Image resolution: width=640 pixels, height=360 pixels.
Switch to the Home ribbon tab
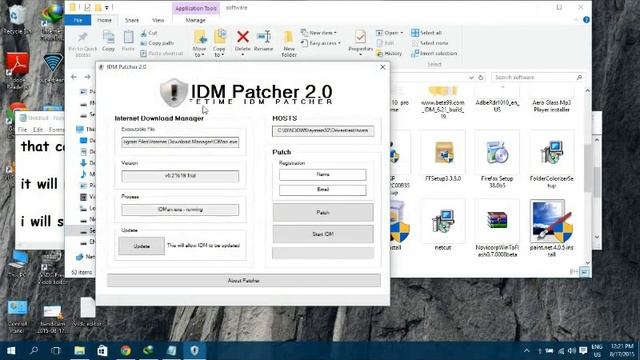104,20
